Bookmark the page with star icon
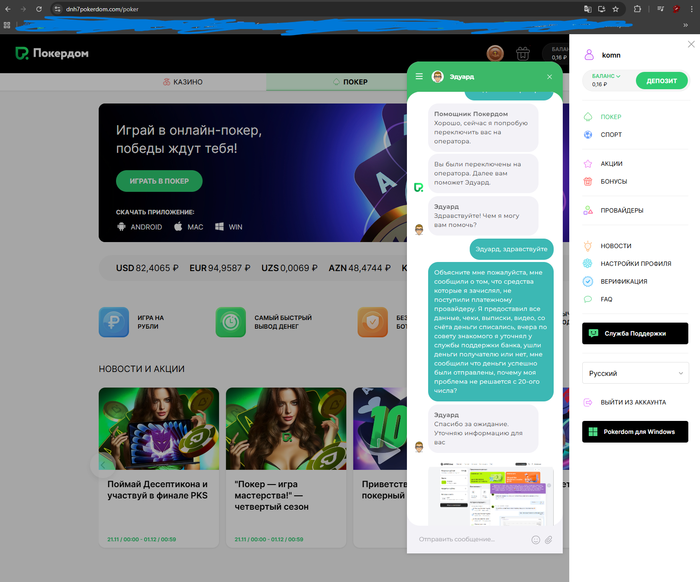700x582 pixels. [x=616, y=9]
